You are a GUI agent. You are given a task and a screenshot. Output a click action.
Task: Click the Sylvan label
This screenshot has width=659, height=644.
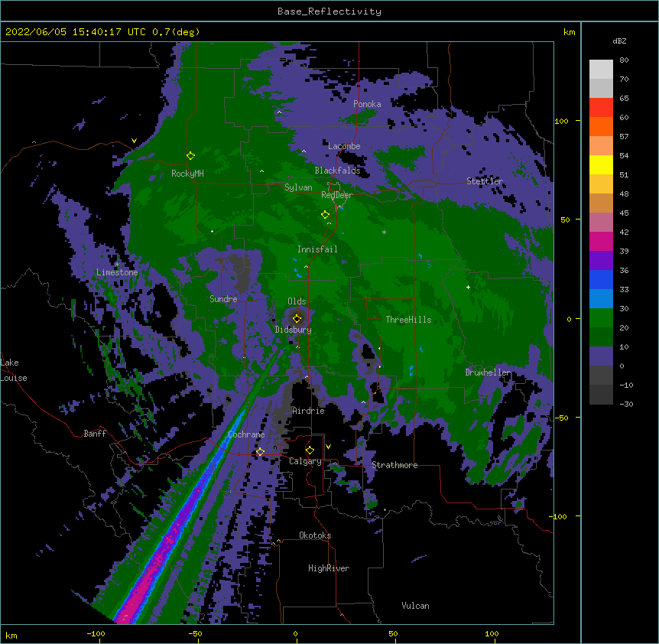click(x=298, y=187)
